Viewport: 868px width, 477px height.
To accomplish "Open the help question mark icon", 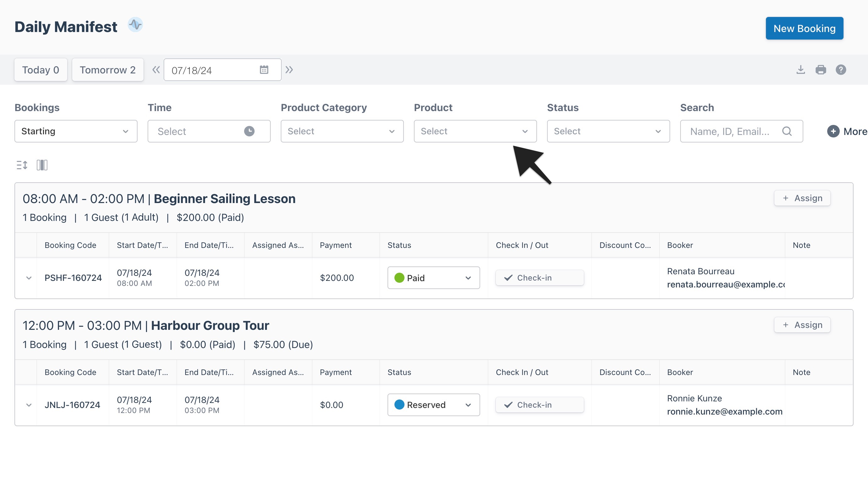I will click(841, 70).
